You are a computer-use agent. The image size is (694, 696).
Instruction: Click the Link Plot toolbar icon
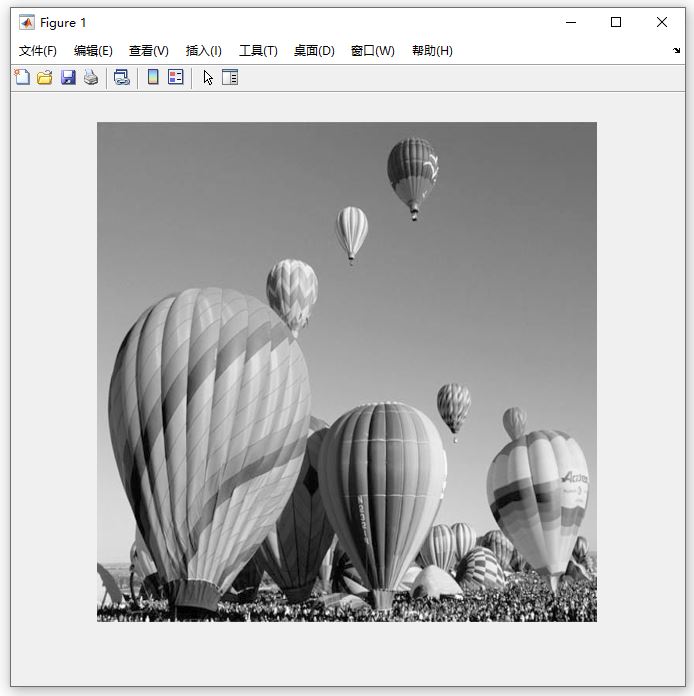point(122,77)
